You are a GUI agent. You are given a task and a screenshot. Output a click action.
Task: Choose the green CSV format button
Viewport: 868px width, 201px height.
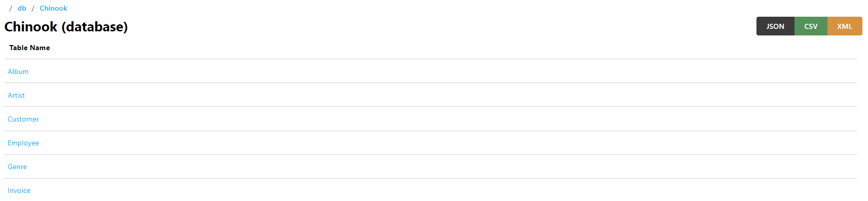pos(811,26)
